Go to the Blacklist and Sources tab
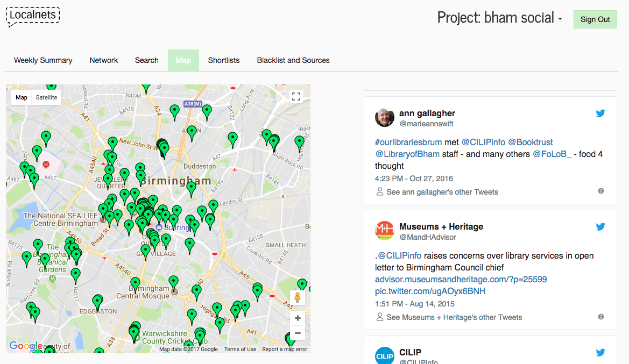The image size is (629, 364). 293,61
